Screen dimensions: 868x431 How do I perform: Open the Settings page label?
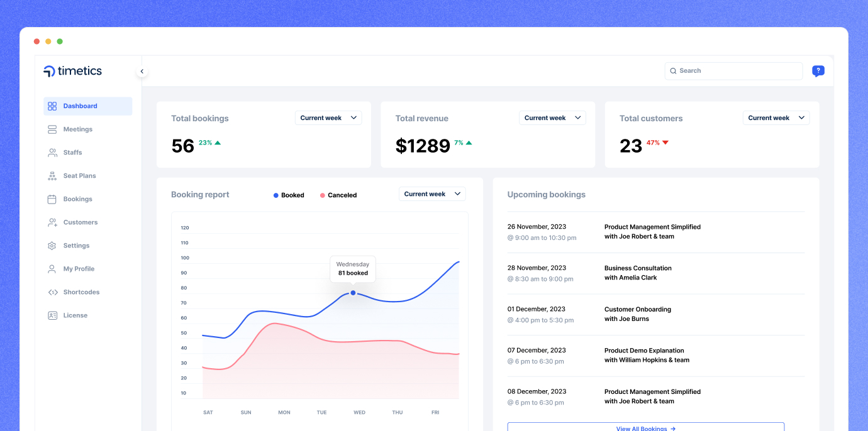coord(77,246)
